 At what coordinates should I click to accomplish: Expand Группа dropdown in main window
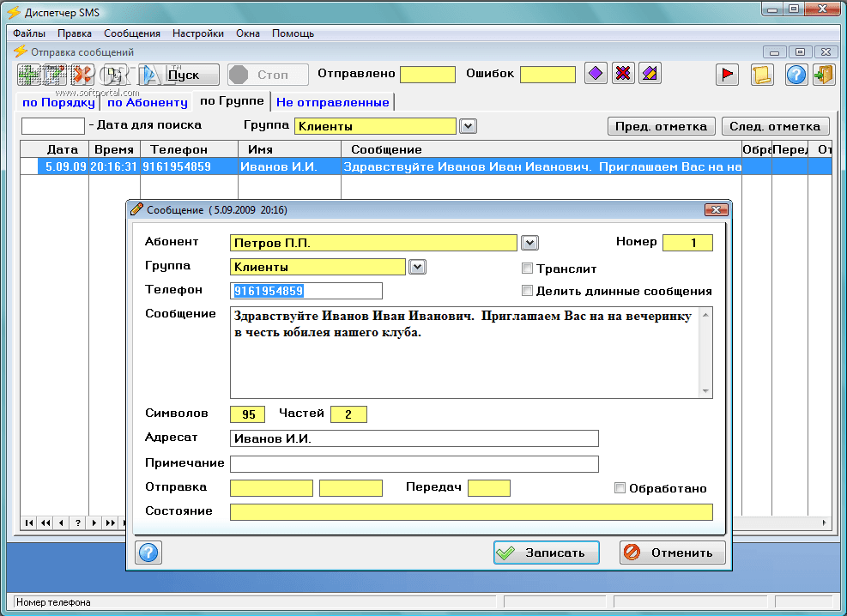click(468, 126)
